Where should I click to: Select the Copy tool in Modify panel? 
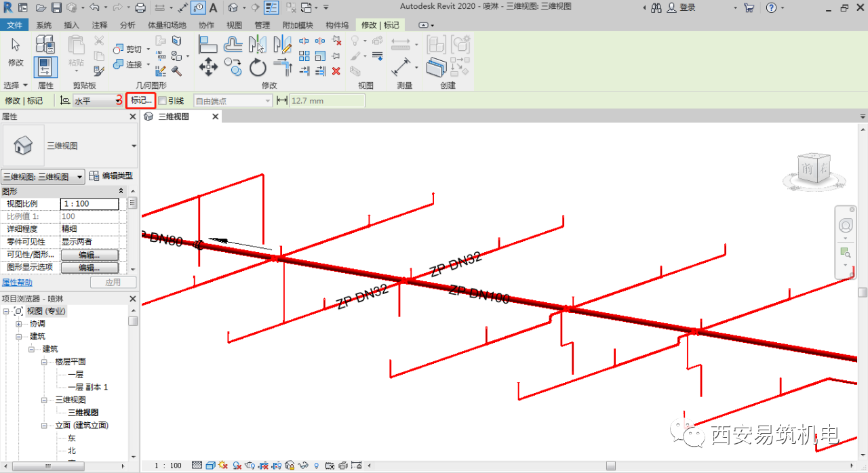[233, 66]
